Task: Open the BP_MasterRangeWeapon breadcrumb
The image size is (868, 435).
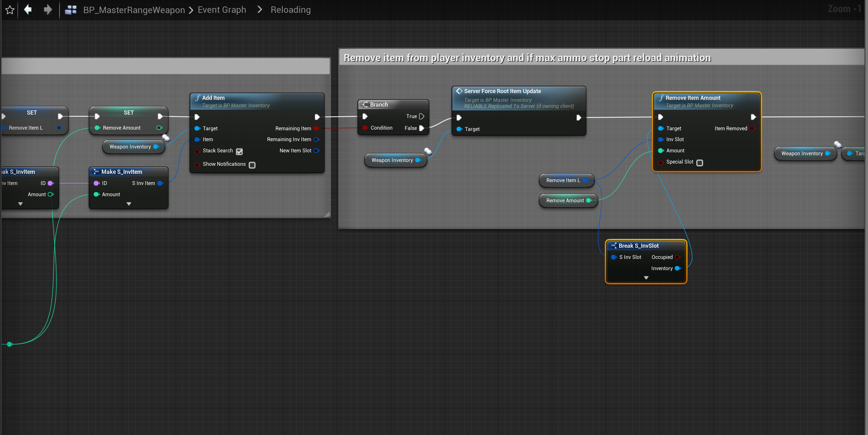Action: tap(134, 10)
